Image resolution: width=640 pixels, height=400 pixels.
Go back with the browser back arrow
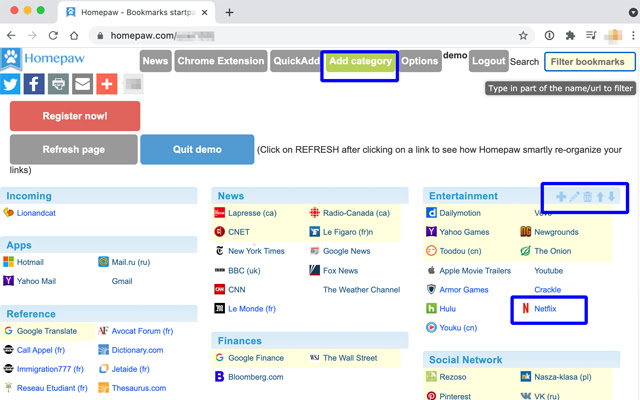11,36
